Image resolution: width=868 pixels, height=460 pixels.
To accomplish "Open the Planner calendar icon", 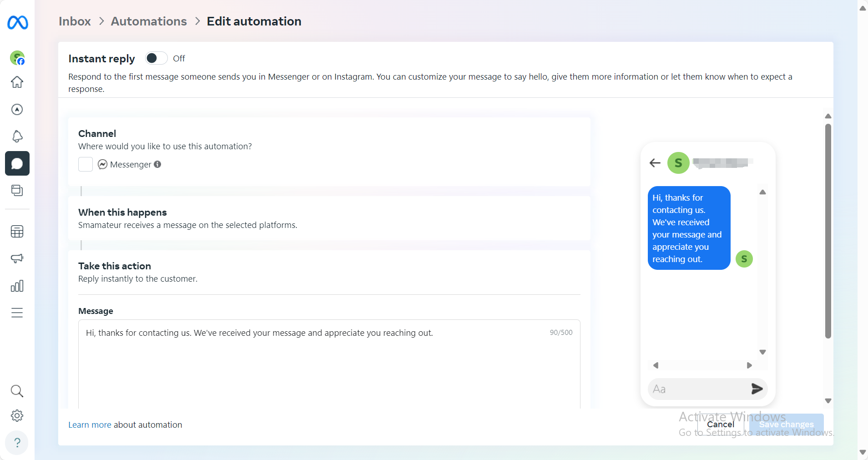I will (x=17, y=231).
